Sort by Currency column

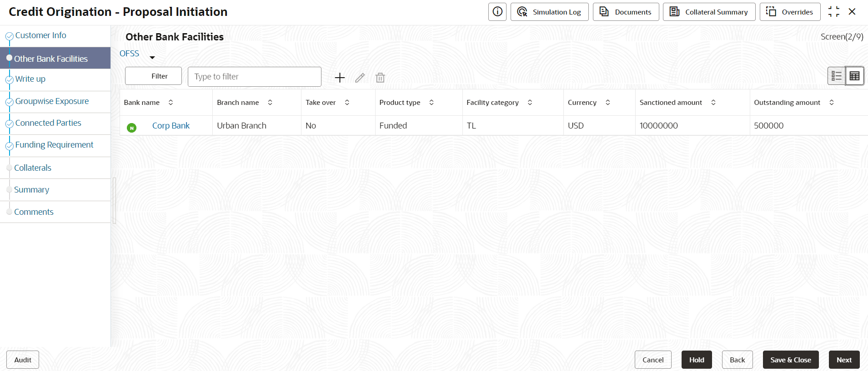(x=608, y=103)
